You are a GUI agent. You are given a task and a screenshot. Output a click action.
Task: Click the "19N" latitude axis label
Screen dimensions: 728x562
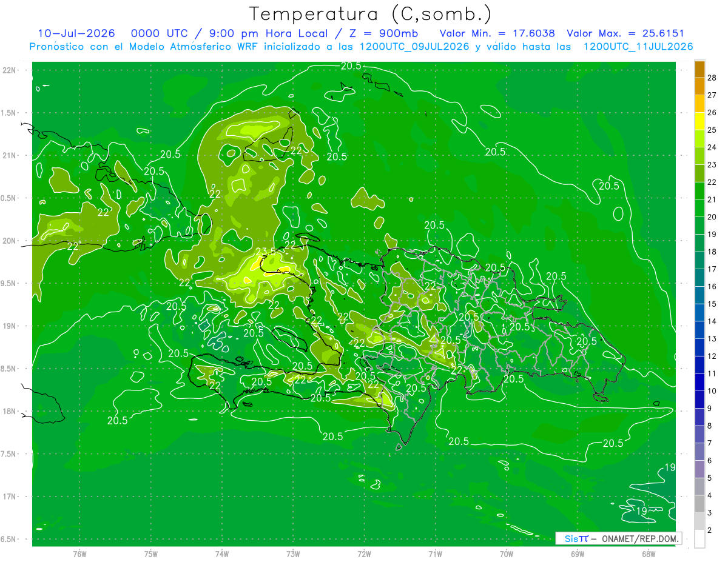[9, 326]
